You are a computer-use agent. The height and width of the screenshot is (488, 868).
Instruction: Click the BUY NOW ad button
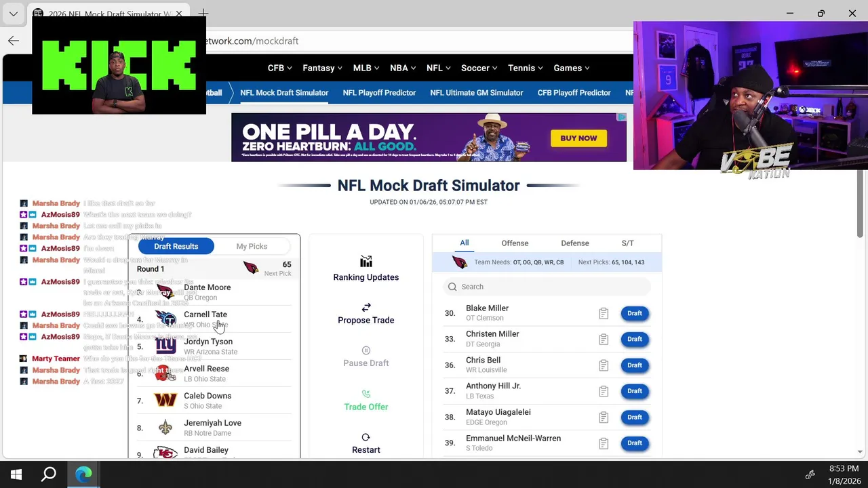coord(578,138)
